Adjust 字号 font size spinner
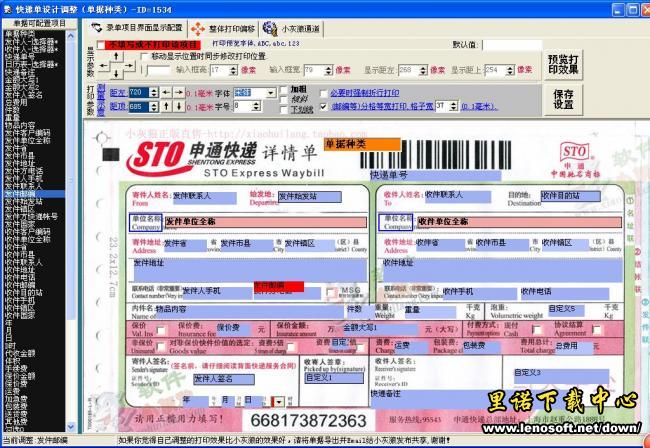The image size is (650, 448). (x=256, y=107)
